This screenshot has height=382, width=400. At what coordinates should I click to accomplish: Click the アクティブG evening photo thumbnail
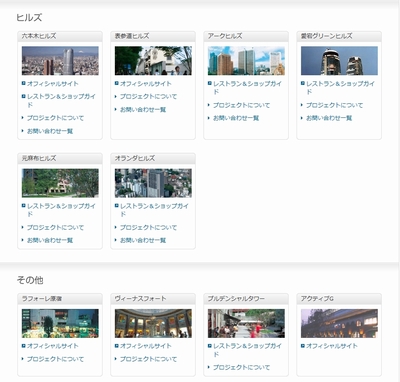[339, 323]
